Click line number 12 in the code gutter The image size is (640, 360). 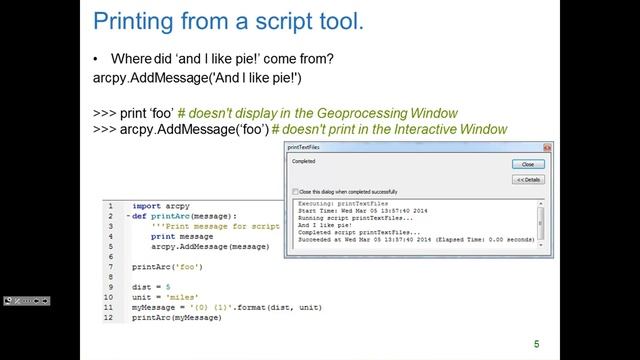coord(108,318)
